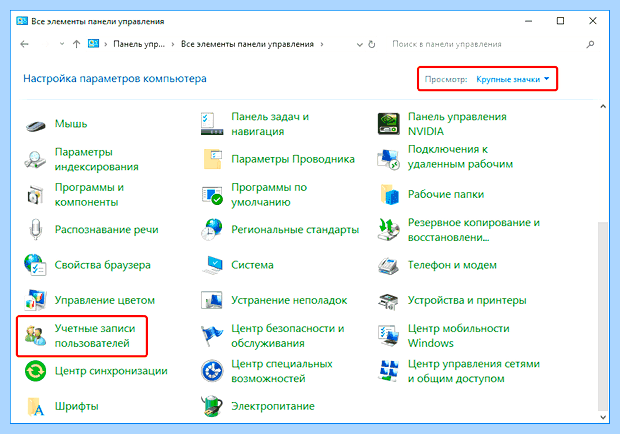The height and width of the screenshot is (434, 620).
Task: Click the vertical scrollbar thumb
Action: tap(603, 316)
